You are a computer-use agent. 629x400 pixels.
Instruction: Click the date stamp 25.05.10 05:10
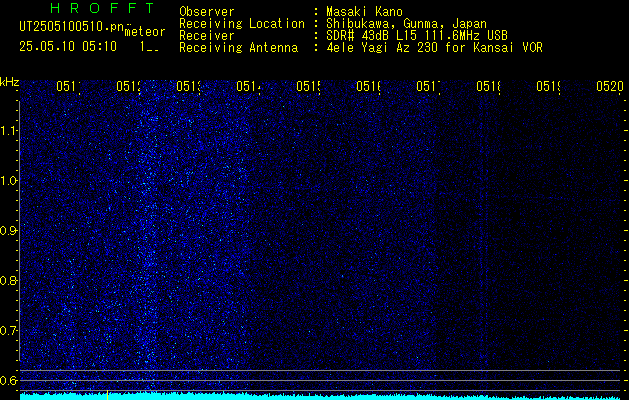point(68,47)
